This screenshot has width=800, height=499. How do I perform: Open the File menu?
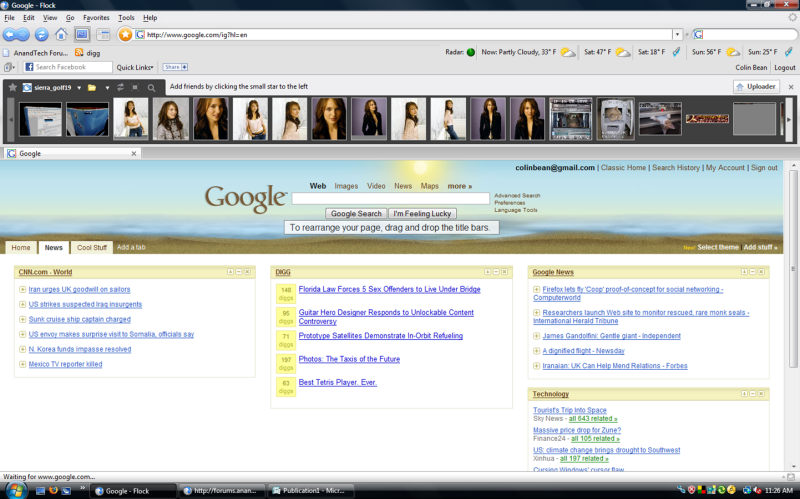click(9, 17)
